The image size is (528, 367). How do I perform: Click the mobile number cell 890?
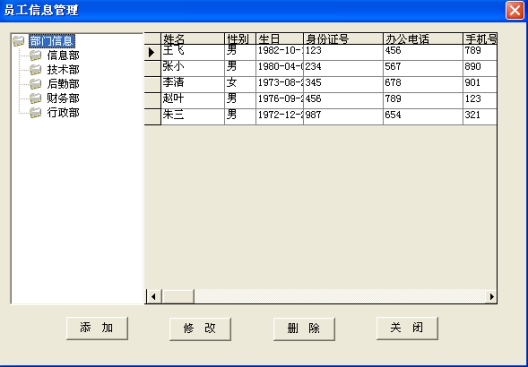point(480,68)
